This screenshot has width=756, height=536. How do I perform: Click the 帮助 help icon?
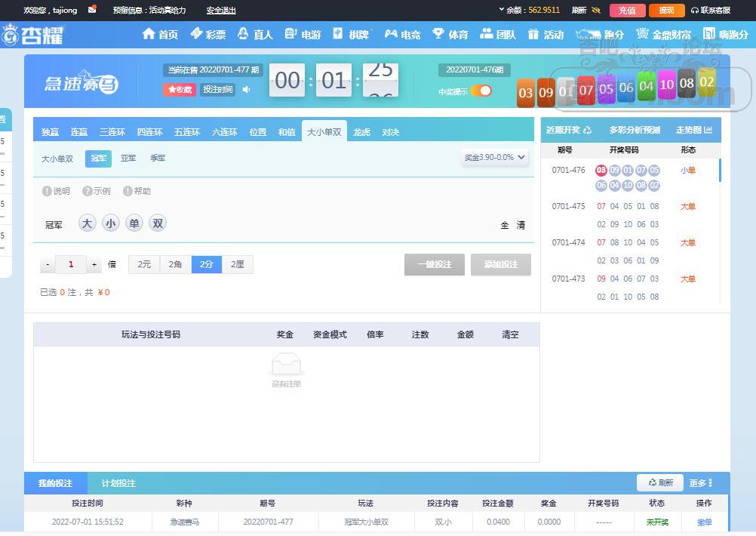(x=128, y=191)
